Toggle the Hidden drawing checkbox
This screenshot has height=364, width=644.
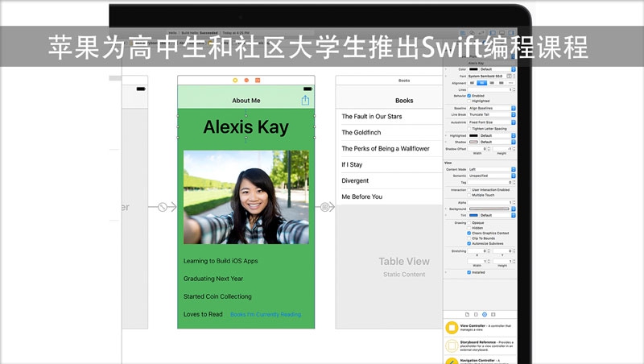pyautogui.click(x=469, y=228)
